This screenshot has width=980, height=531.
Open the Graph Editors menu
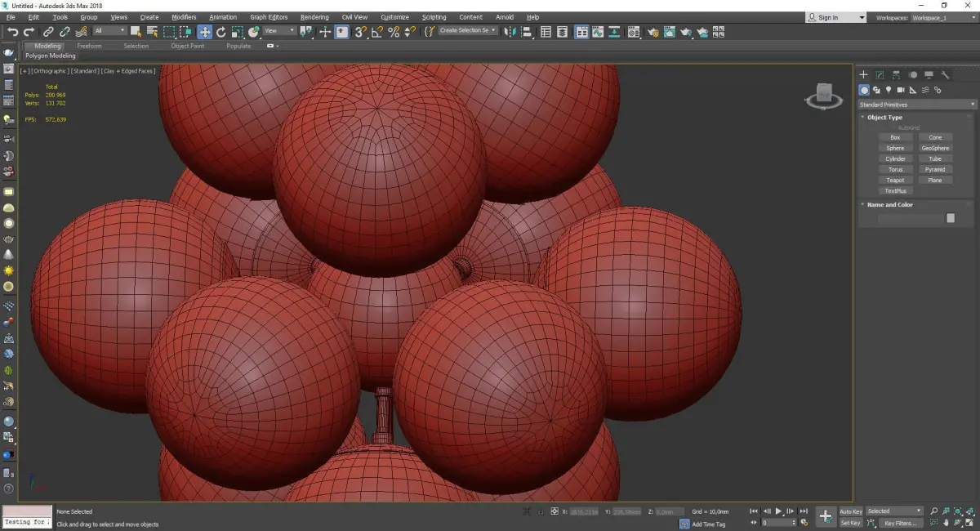point(269,17)
